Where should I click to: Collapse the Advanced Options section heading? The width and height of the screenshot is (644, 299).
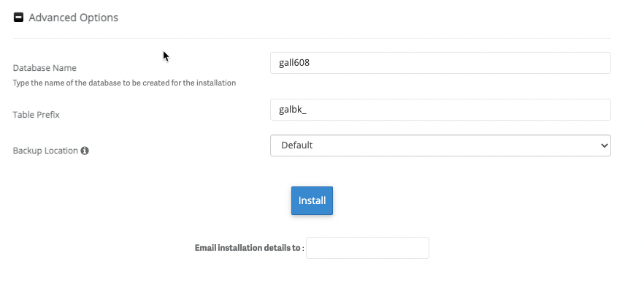point(73,18)
